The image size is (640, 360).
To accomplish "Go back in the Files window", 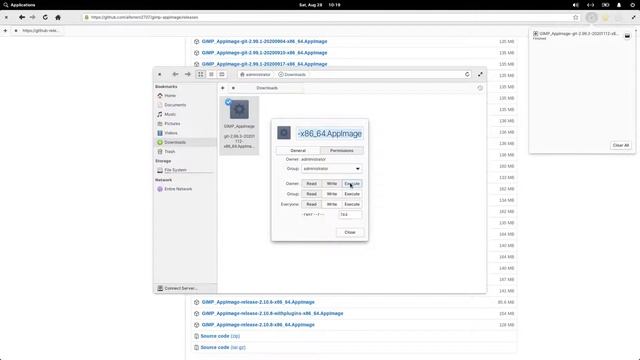I will [x=175, y=74].
